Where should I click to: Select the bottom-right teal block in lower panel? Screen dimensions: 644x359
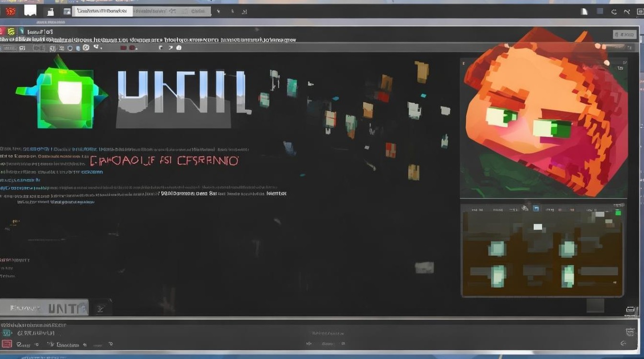[568, 275]
